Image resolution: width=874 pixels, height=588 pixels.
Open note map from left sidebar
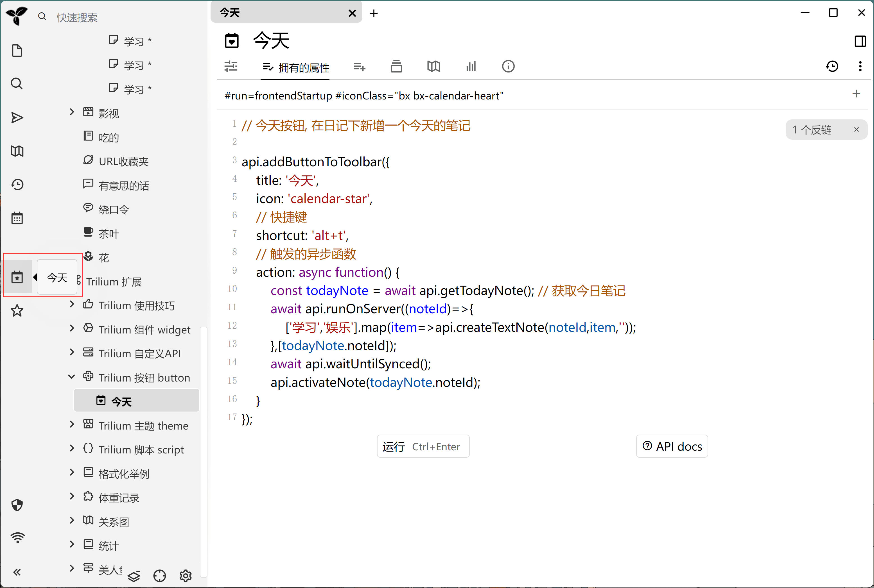(x=17, y=151)
